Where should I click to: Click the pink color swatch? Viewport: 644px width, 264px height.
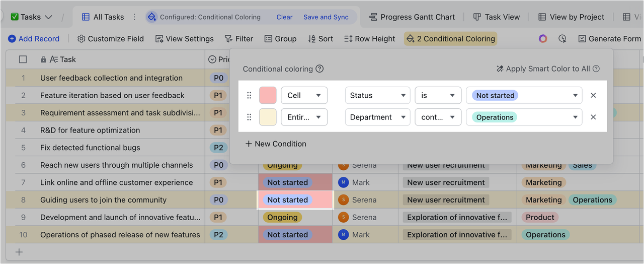268,95
